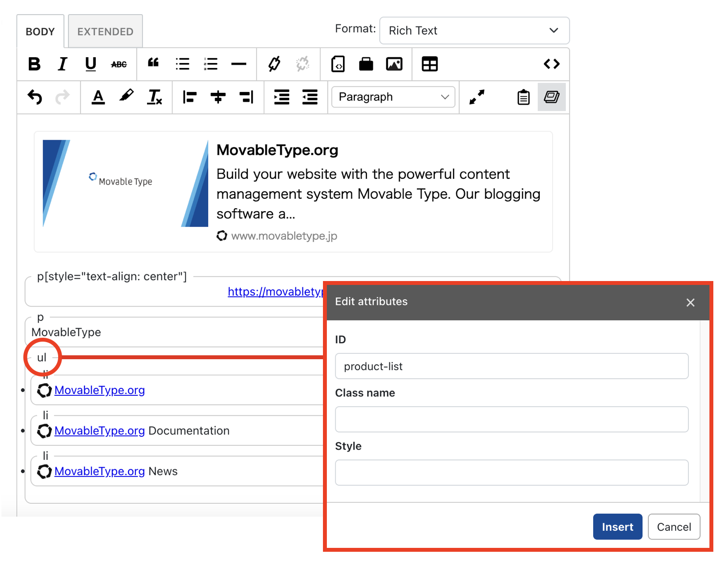Expand the Paragraph style dropdown
Image resolution: width=728 pixels, height=564 pixels.
[x=393, y=97]
